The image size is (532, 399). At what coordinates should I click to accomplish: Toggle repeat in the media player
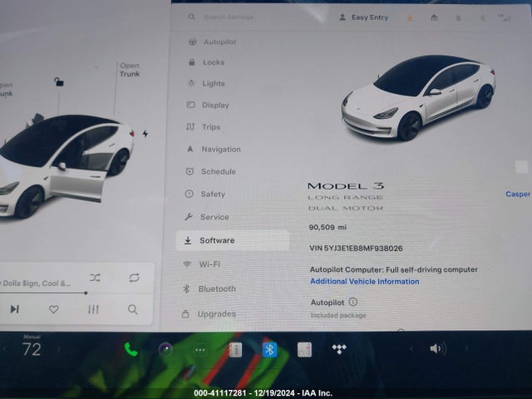tap(134, 278)
